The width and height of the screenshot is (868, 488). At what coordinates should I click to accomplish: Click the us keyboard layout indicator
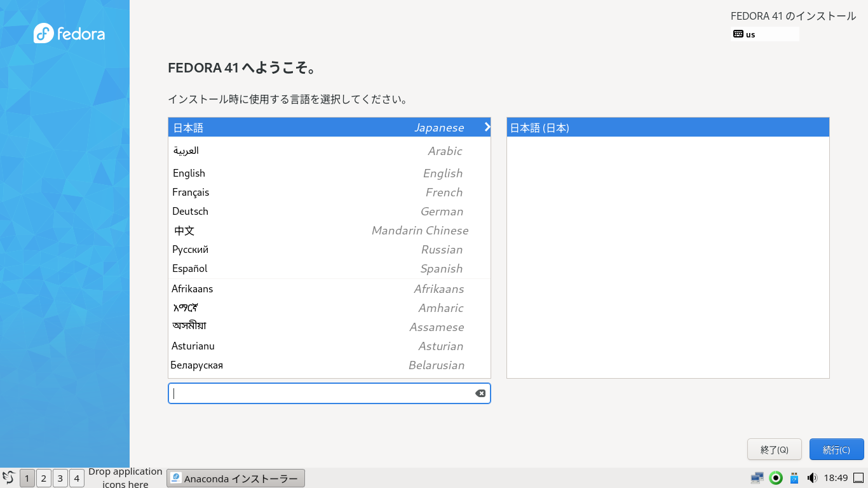coord(765,34)
